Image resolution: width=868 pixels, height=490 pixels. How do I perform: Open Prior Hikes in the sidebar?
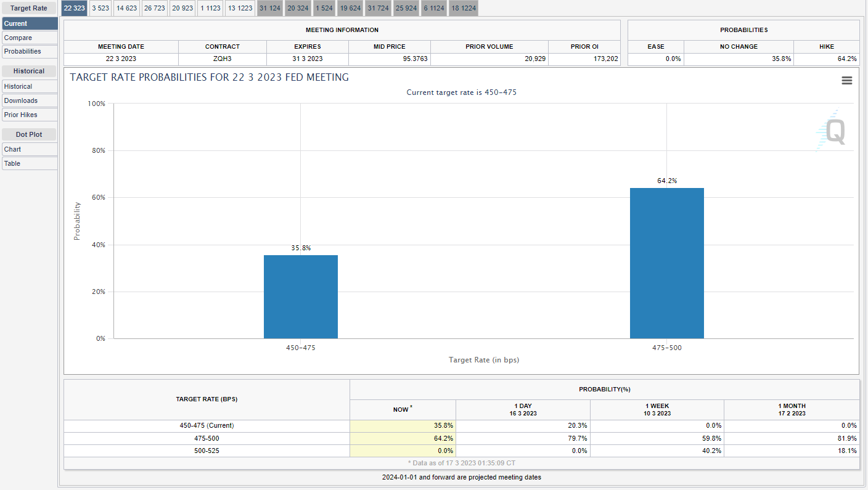click(x=30, y=115)
